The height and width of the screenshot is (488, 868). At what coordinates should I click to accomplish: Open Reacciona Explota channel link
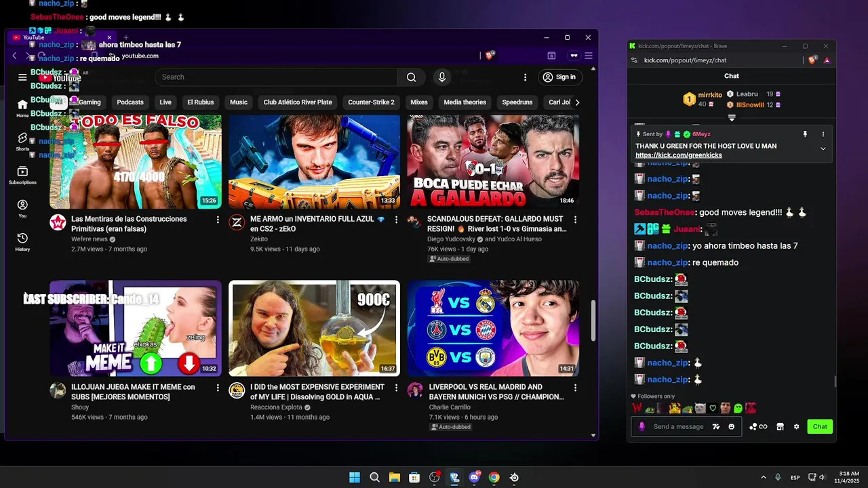[277, 407]
